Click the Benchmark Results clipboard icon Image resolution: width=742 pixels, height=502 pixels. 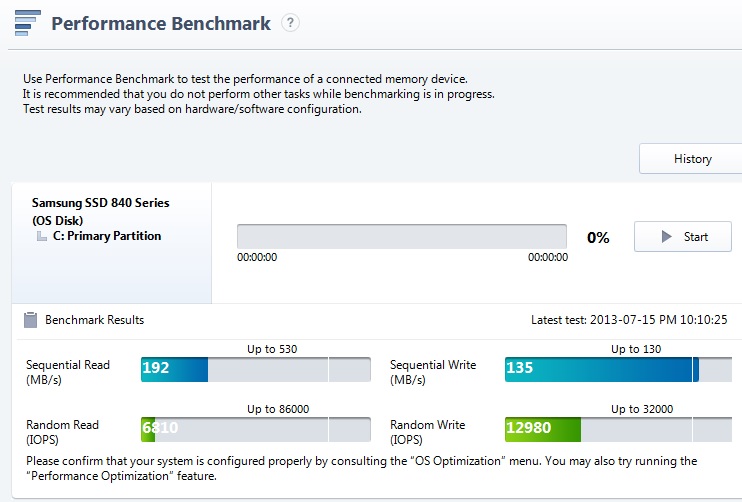coord(30,320)
